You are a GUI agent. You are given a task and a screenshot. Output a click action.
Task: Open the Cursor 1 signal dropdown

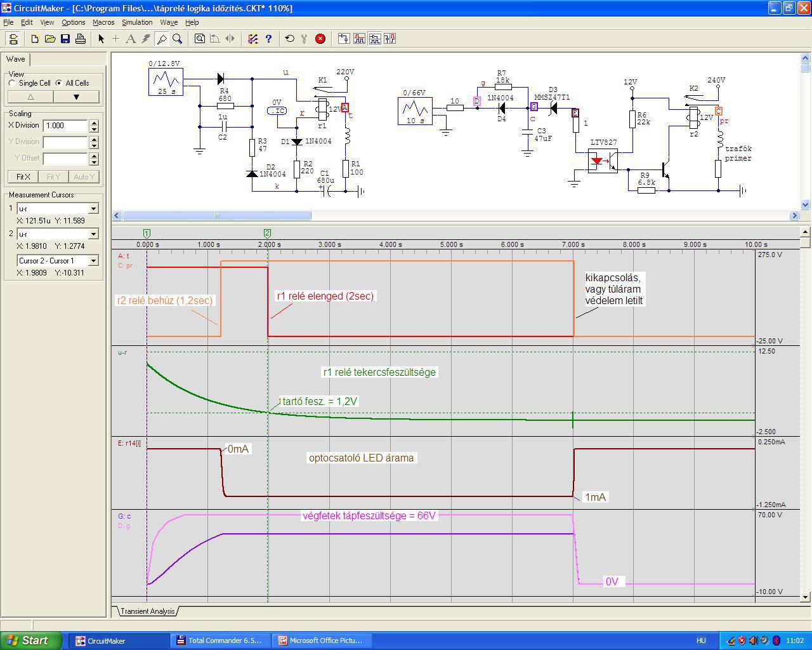pyautogui.click(x=93, y=209)
